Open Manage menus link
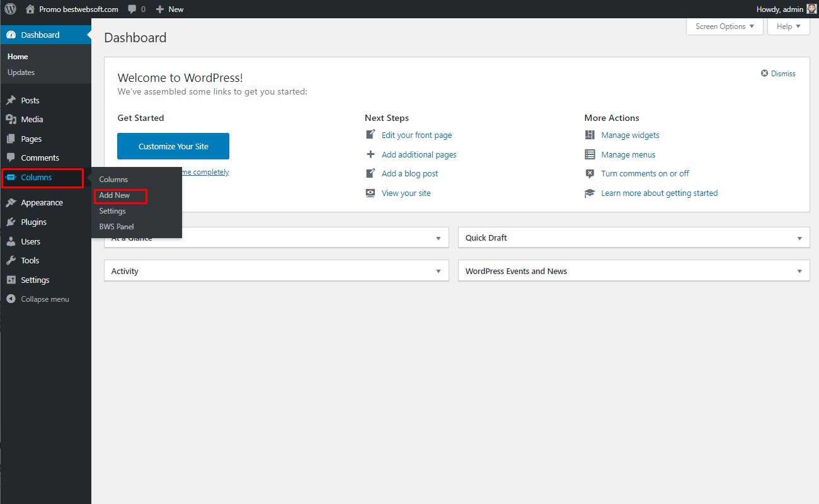This screenshot has height=504, width=819. click(x=629, y=154)
